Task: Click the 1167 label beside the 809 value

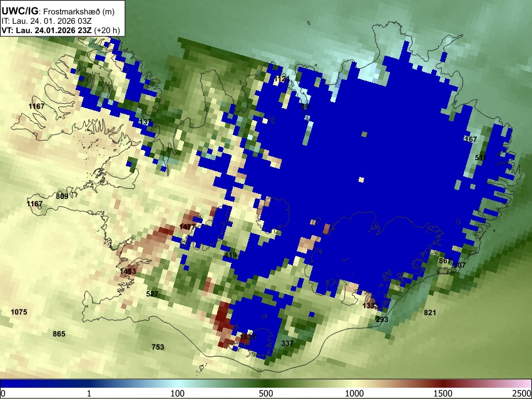Action: pos(34,204)
